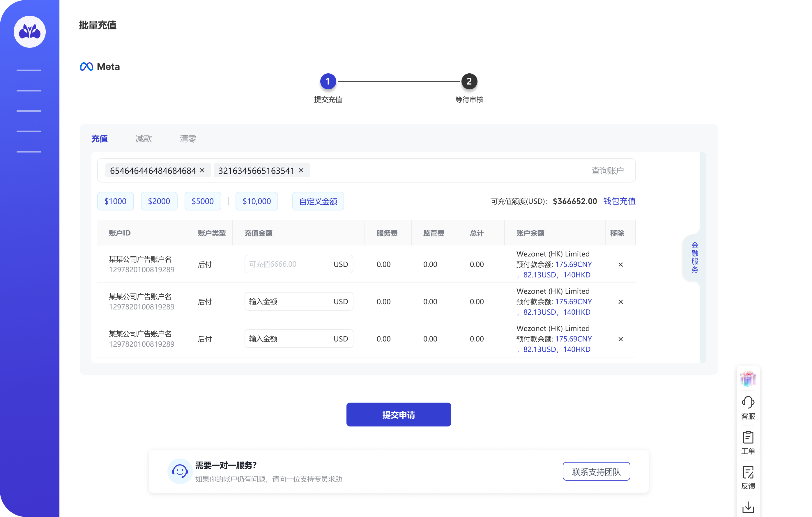The image size is (812, 517).
Task: Select the $5000 preset amount
Action: pos(202,201)
